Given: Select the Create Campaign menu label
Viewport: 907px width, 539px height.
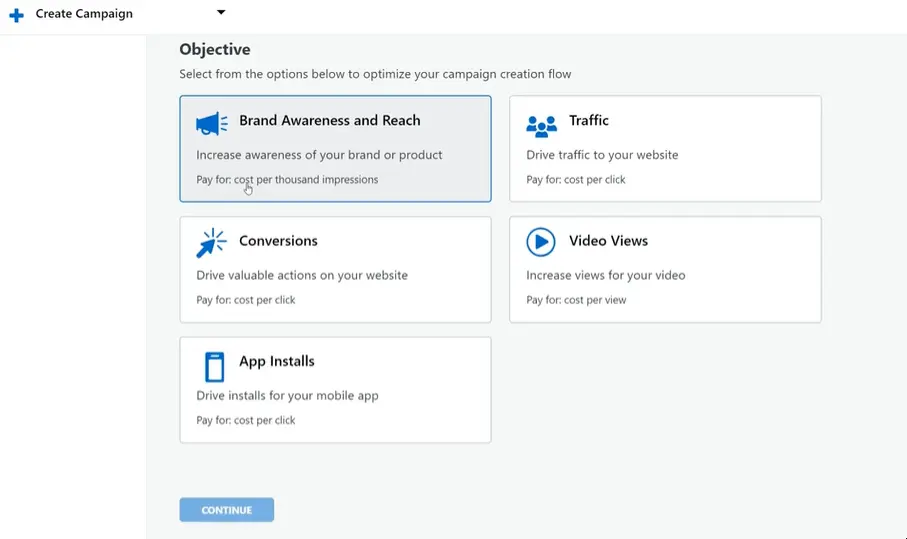Looking at the screenshot, I should click(84, 14).
